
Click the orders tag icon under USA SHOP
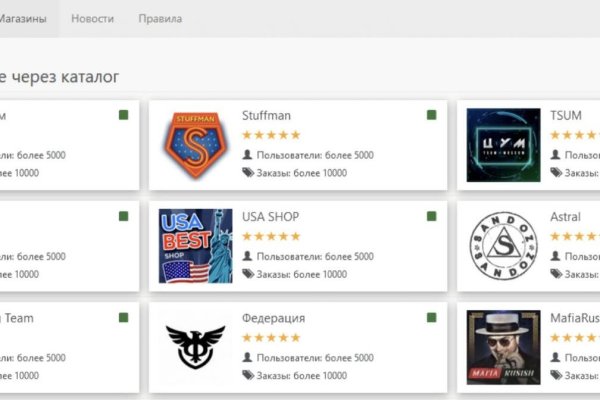248,273
